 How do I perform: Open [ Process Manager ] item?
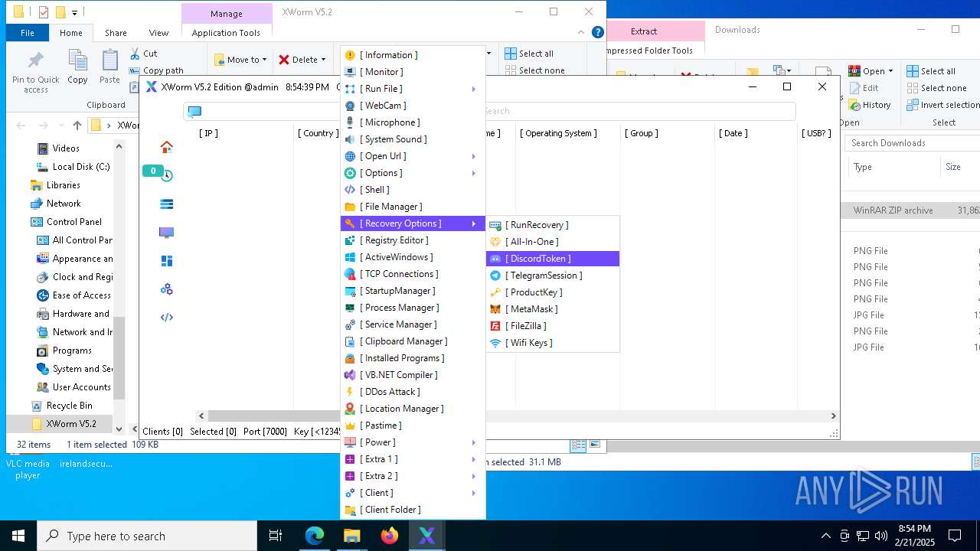pos(413,308)
